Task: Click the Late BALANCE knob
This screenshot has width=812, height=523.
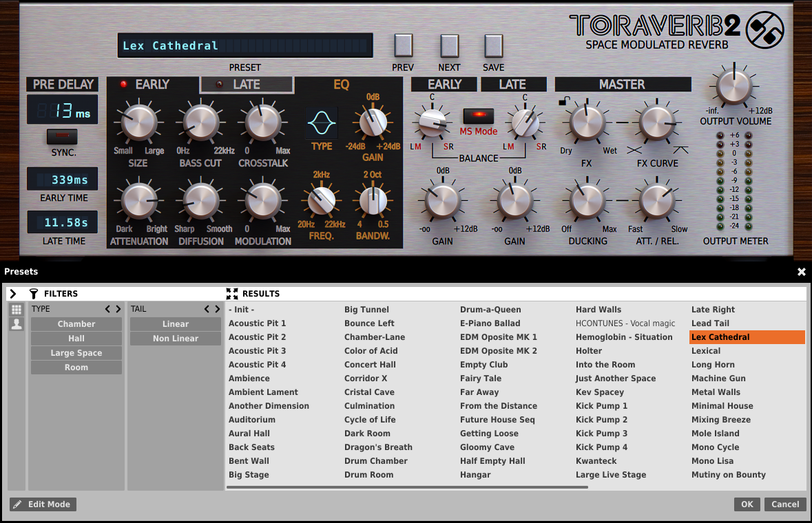Action: (x=525, y=122)
